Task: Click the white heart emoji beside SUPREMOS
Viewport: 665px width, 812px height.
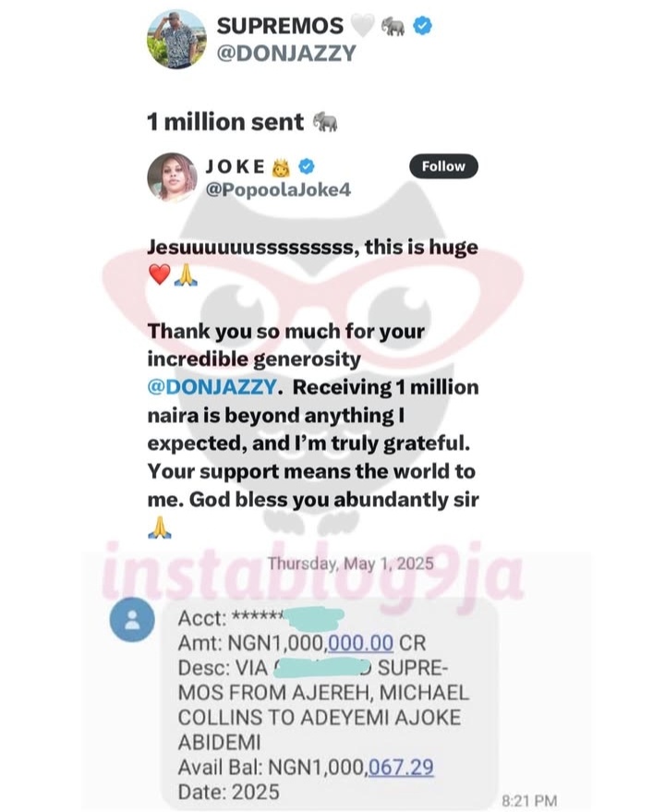Action: tap(363, 26)
